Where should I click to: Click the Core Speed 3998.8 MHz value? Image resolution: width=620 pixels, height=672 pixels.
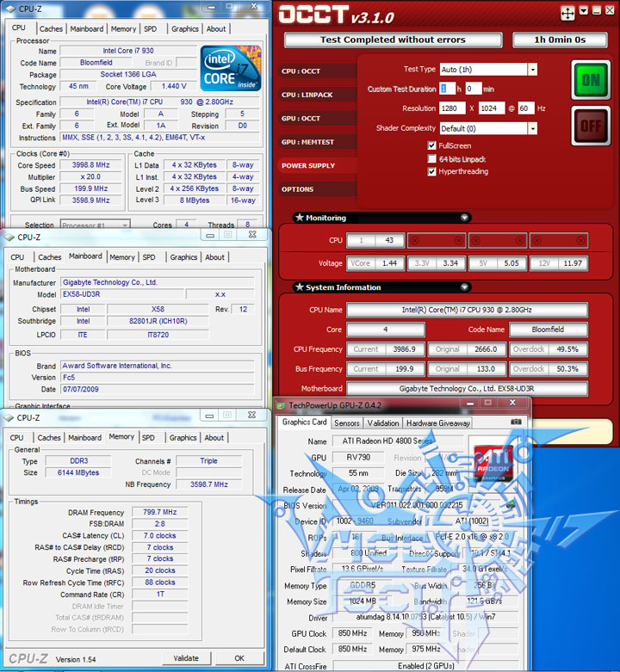91,165
